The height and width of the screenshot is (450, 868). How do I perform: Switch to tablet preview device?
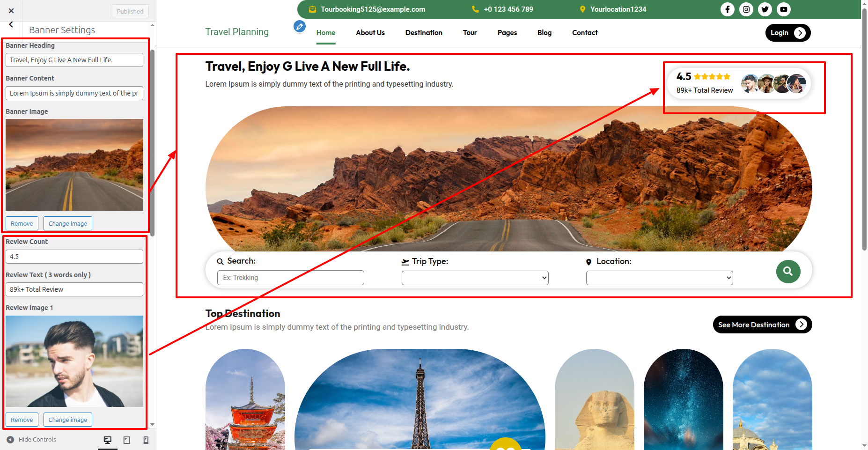point(127,440)
